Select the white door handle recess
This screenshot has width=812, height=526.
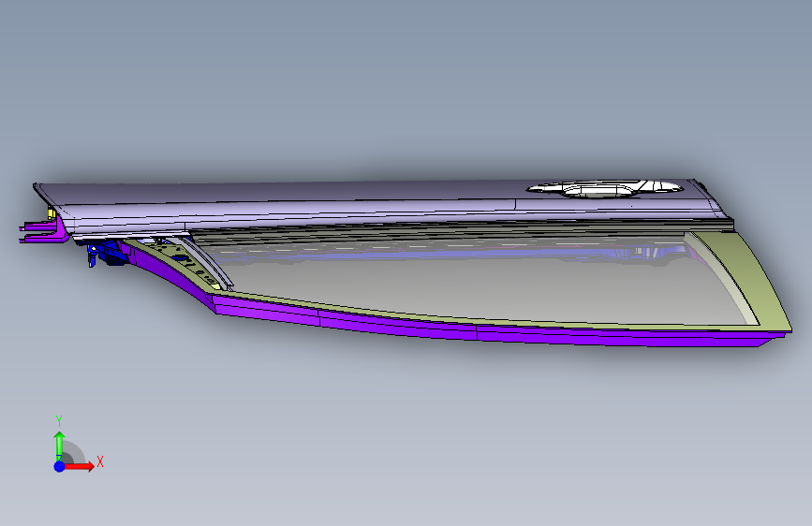tap(605, 188)
